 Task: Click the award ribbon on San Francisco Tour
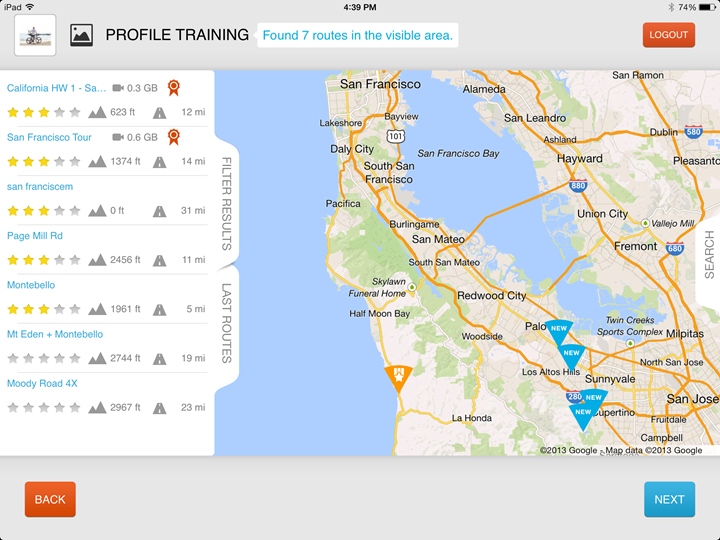coord(174,137)
